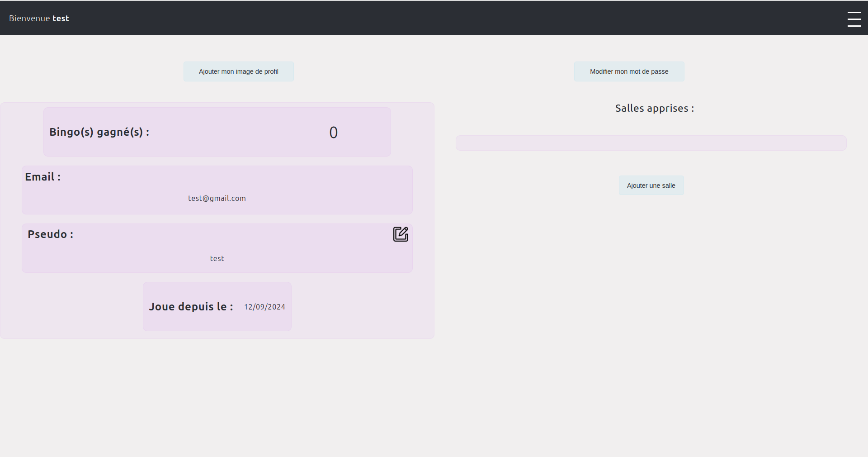
Task: Click the date '12/09/2024'
Action: pos(264,307)
